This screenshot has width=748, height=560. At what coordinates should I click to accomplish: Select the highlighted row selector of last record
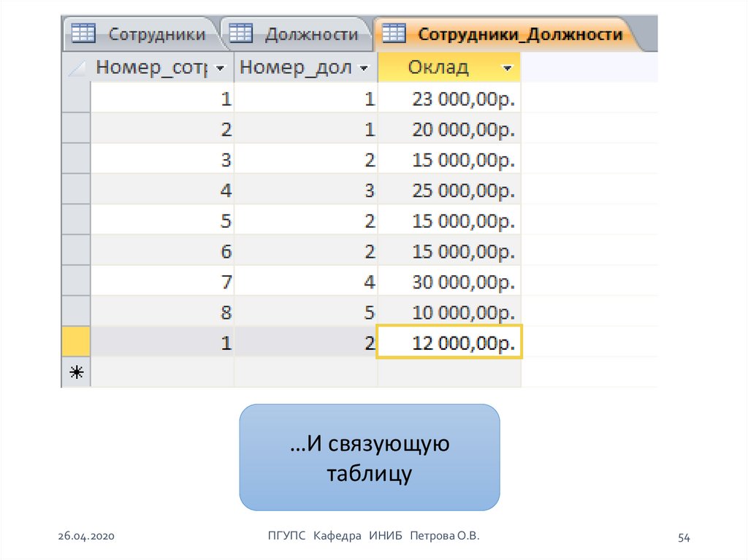click(76, 342)
